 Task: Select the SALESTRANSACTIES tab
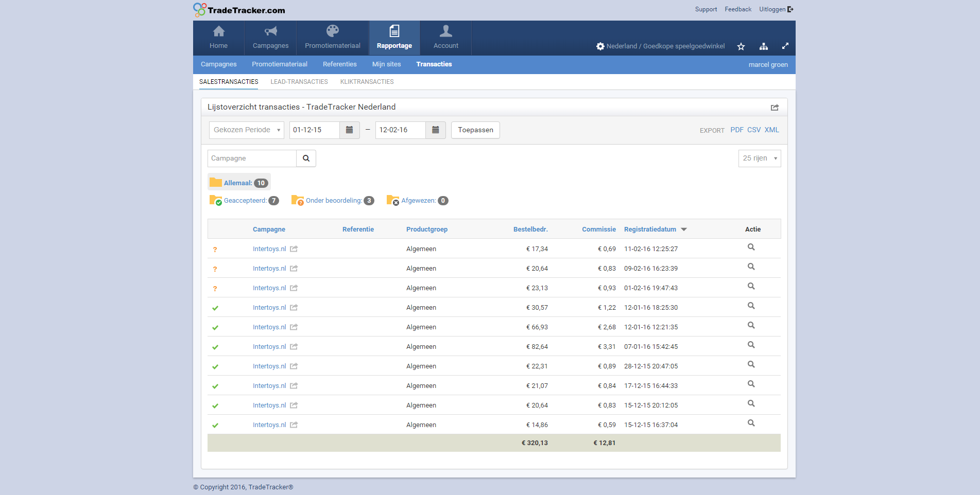pos(229,82)
